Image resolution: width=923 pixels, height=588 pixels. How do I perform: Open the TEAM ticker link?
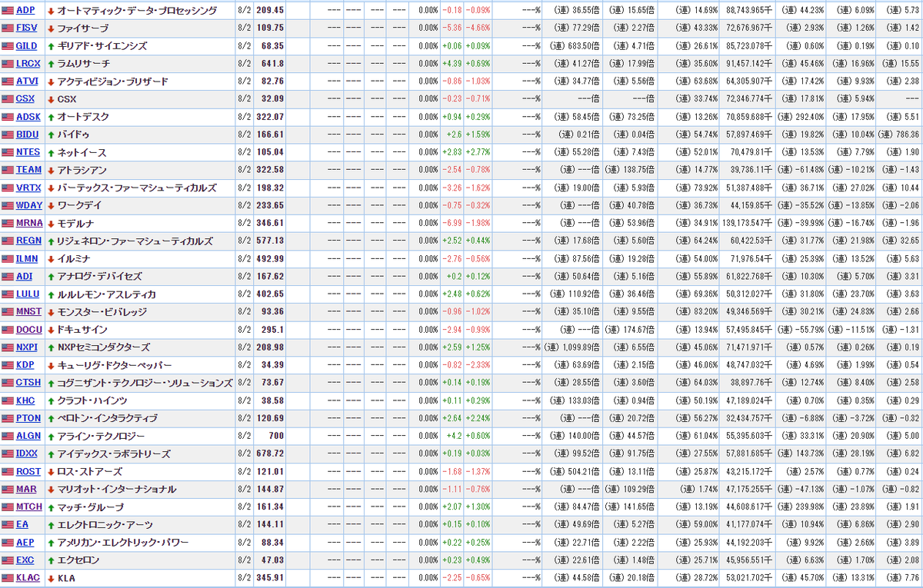[x=28, y=170]
